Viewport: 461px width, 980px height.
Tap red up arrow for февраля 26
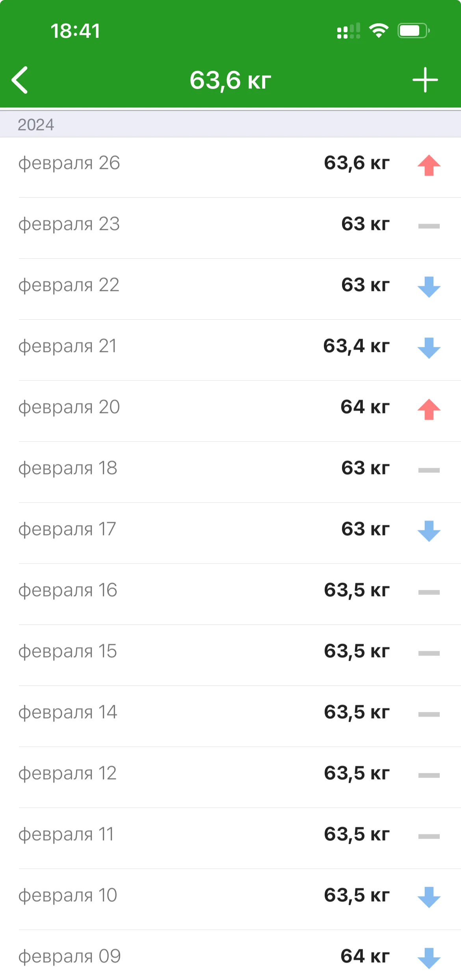tap(429, 165)
